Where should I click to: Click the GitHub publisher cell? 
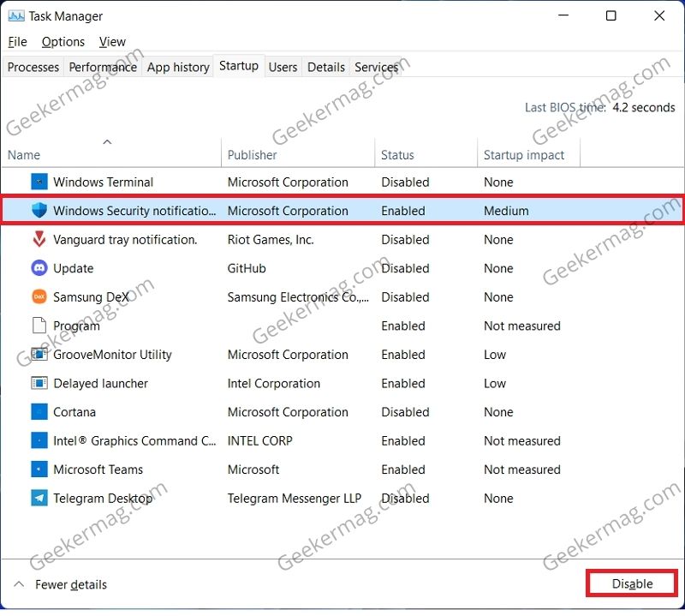tap(247, 268)
